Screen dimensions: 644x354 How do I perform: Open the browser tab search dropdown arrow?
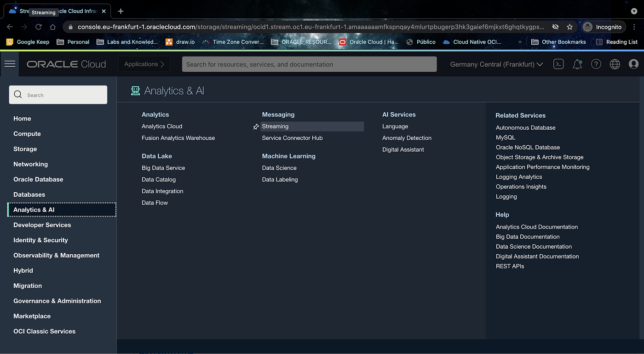[x=634, y=11]
